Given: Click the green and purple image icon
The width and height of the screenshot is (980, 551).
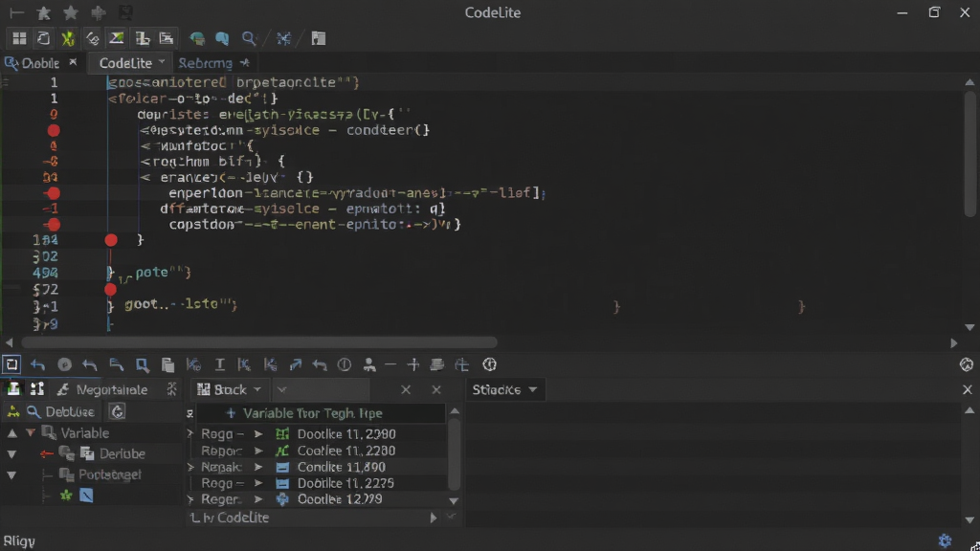Looking at the screenshot, I should 116,38.
